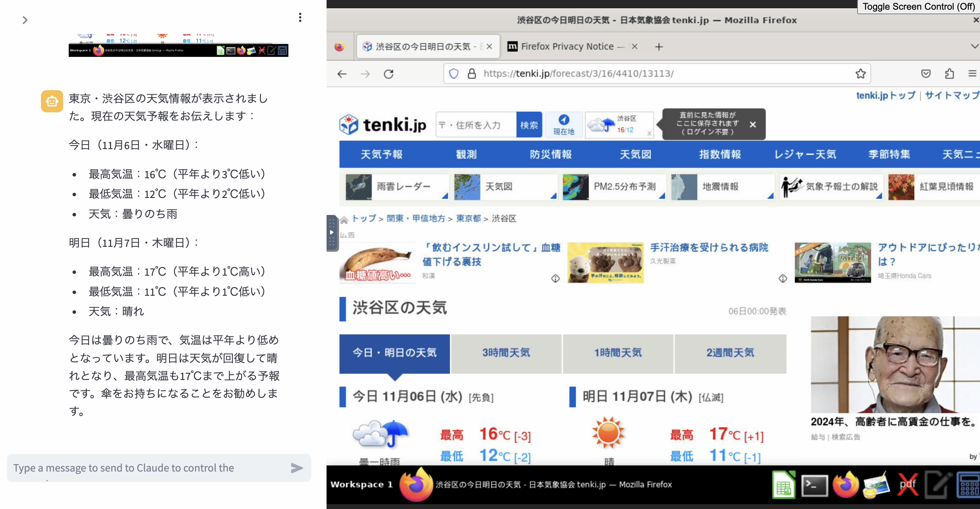Viewport: 980px width, 509px height.
Task: Toggle the side panel drag handle
Action: (x=332, y=233)
